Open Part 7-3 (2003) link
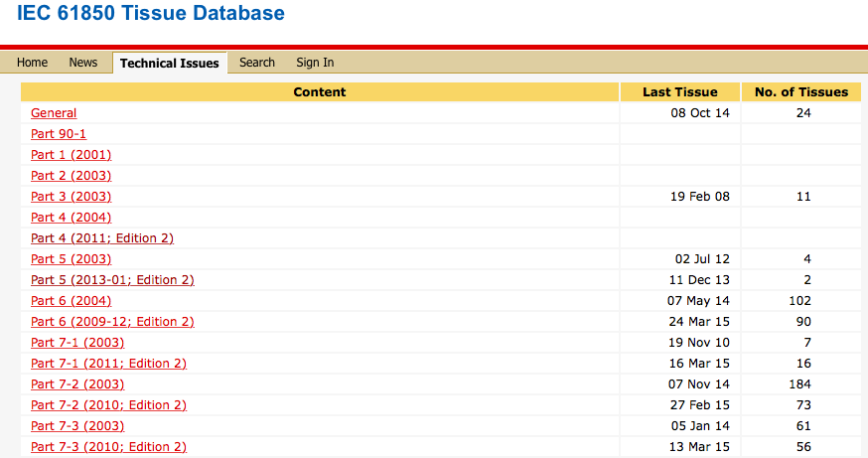 [x=77, y=426]
